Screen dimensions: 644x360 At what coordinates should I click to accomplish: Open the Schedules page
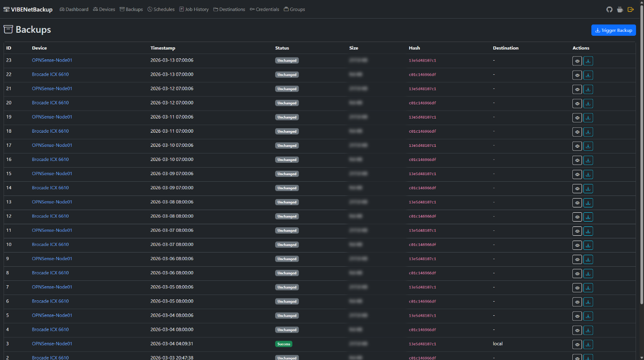tap(161, 9)
